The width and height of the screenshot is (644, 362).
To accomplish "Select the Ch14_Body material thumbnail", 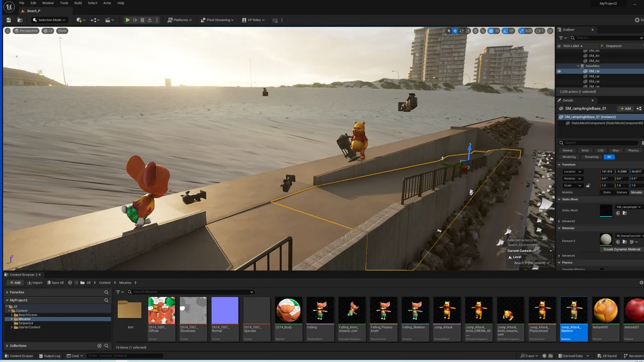I will coord(289,310).
